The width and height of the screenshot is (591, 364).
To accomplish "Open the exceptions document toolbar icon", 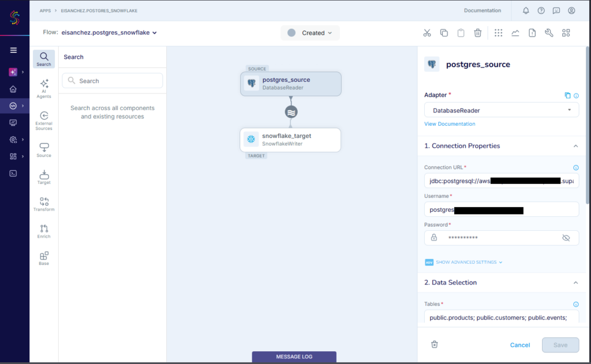I will click(x=532, y=33).
